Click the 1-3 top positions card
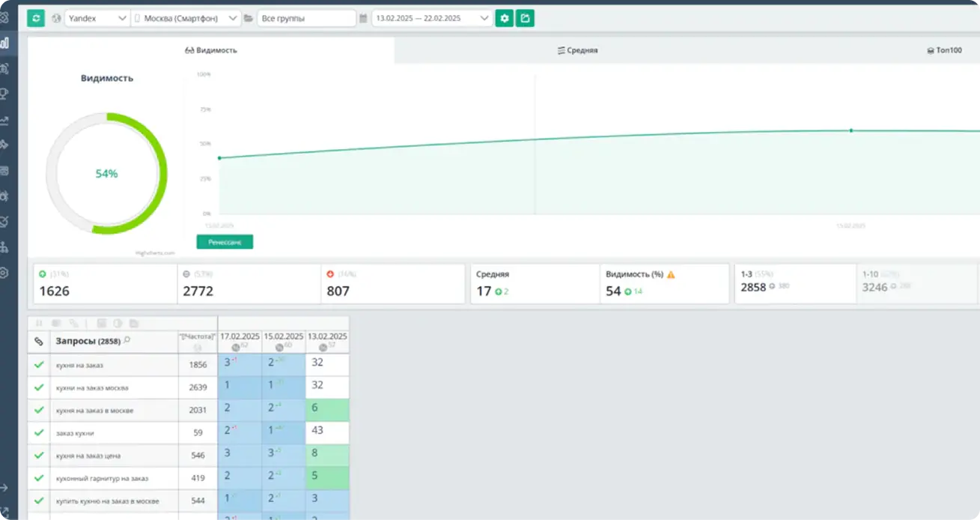The width and height of the screenshot is (980, 520). pos(795,283)
